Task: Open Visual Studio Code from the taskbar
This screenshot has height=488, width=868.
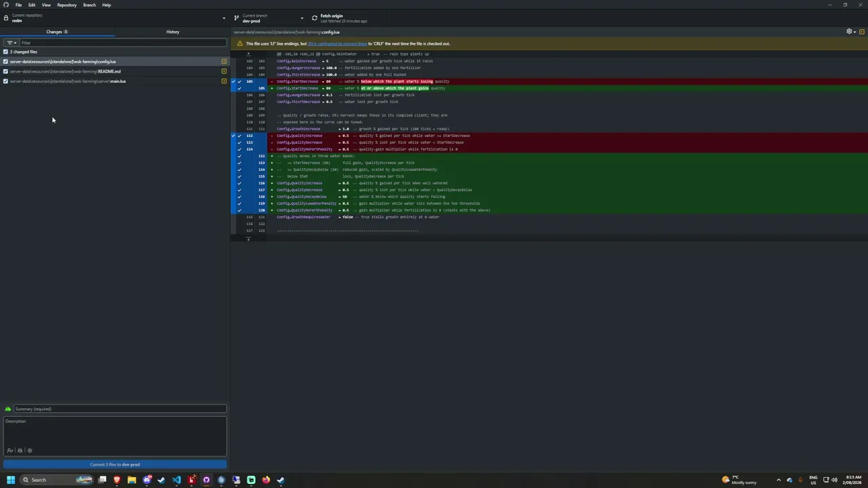Action: click(176, 480)
